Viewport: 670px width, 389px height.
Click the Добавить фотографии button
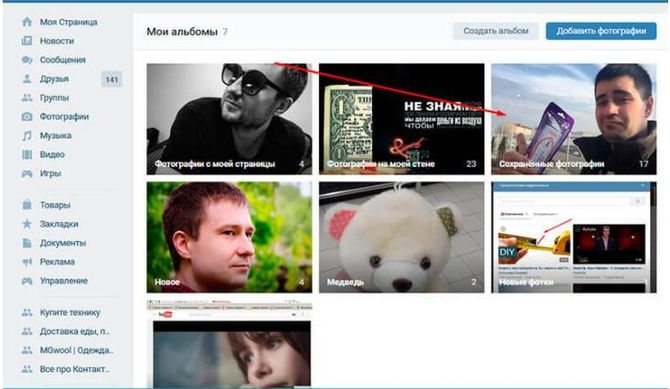click(x=601, y=31)
